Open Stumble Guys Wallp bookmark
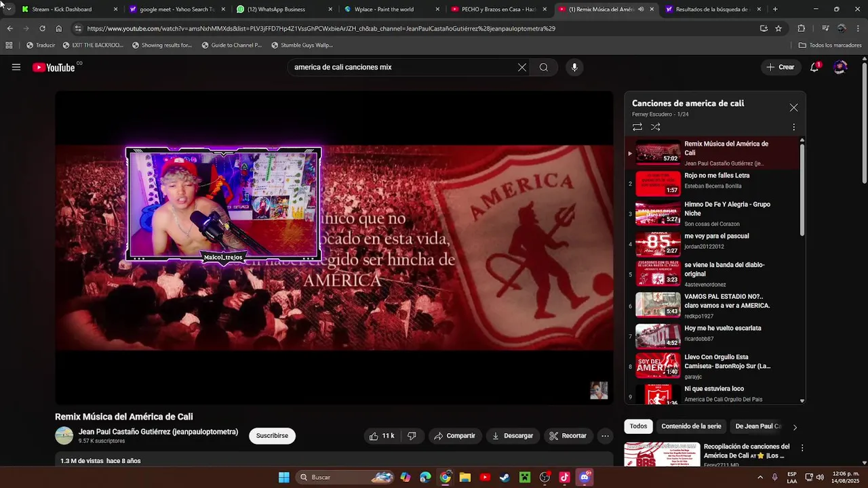Screen dimensions: 868x488 302,45
